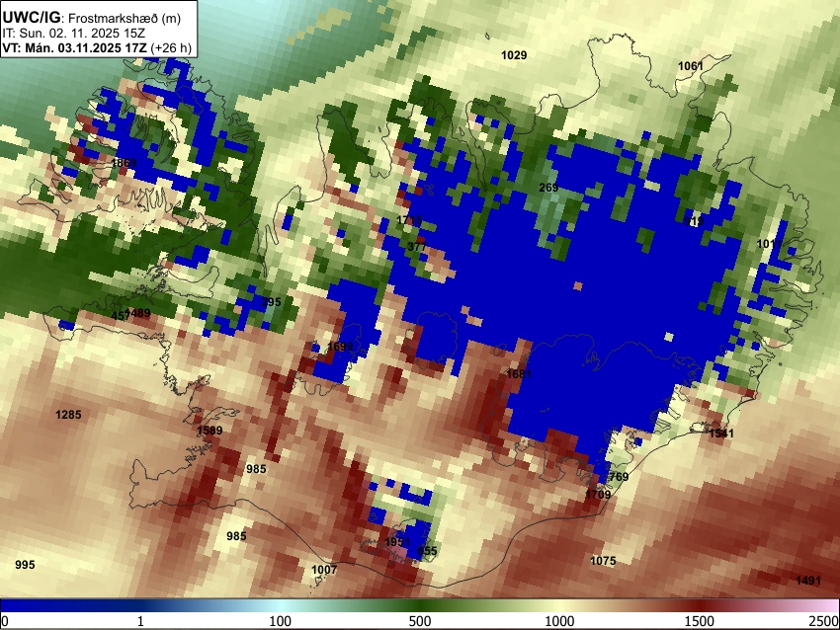This screenshot has height=630, width=840.
Task: Click the 1491 value on the map
Action: (x=807, y=581)
